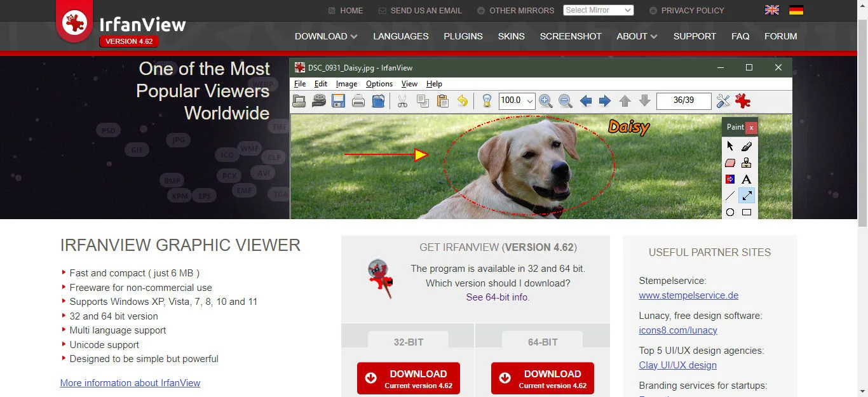
Task: Open the View menu in banner window
Action: [409, 84]
